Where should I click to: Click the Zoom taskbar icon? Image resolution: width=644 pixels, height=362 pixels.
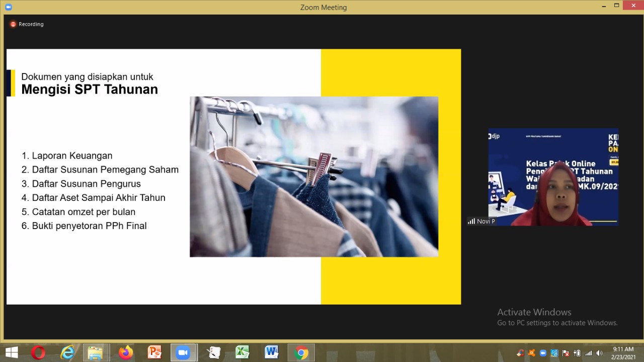(x=183, y=353)
